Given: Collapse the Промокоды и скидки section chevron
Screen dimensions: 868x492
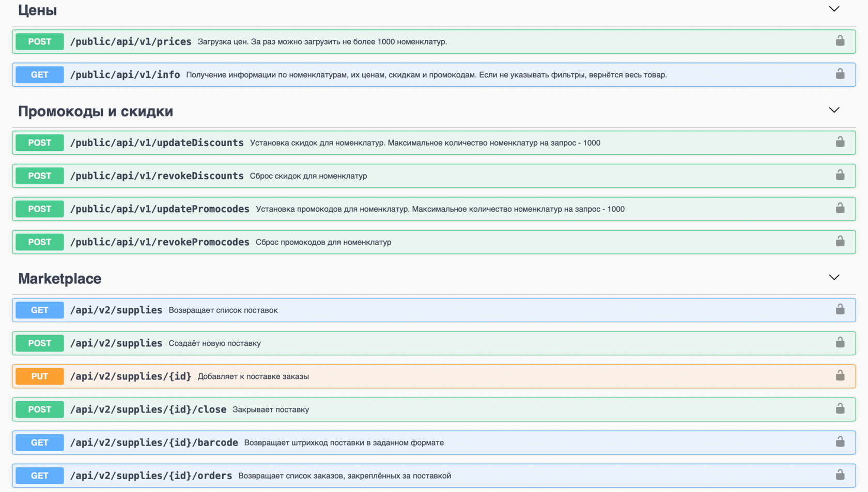Looking at the screenshot, I should (834, 110).
